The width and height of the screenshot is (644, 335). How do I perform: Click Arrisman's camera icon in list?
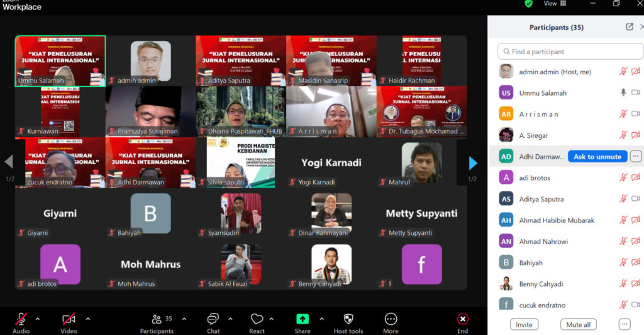click(x=636, y=114)
